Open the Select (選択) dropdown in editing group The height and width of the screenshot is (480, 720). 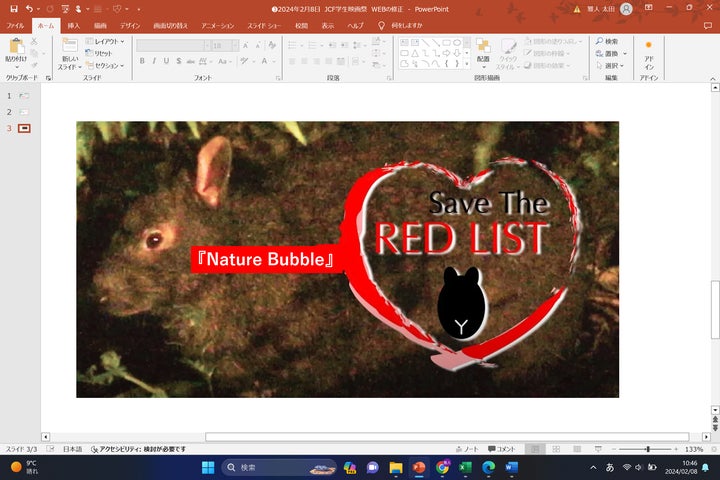tap(608, 66)
